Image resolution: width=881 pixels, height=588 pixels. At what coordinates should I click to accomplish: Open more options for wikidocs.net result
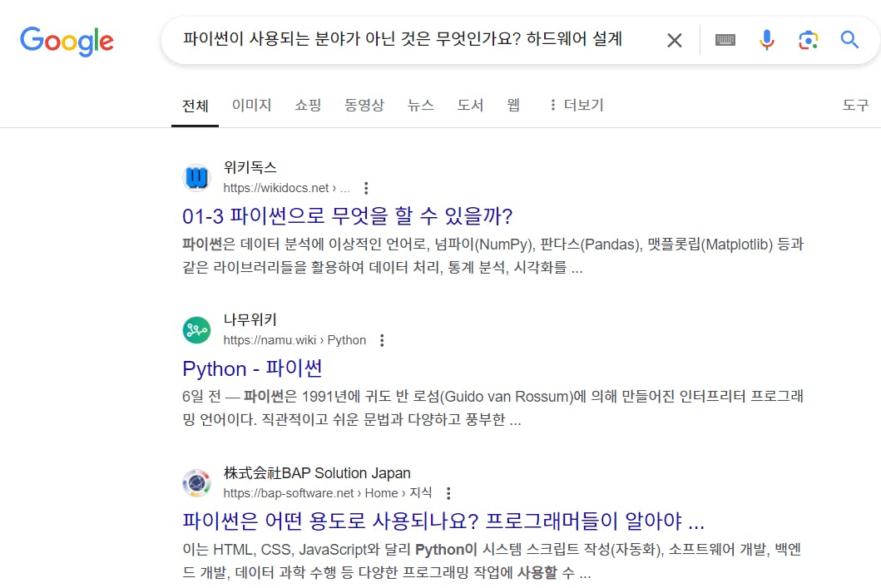(x=366, y=188)
